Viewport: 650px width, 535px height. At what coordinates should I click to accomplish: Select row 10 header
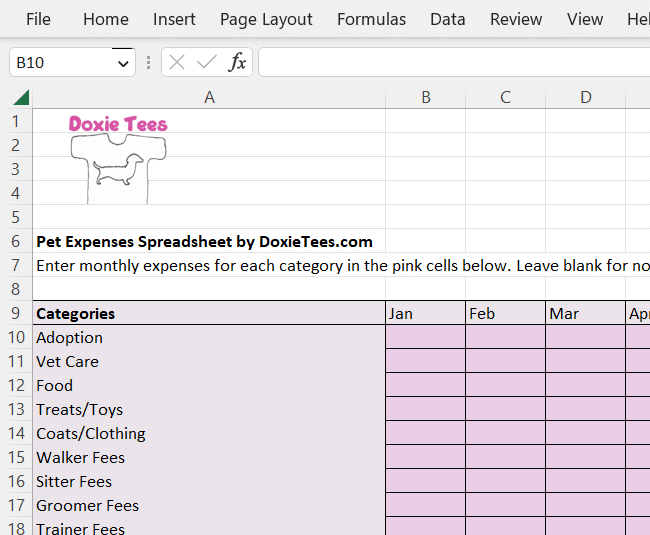tap(16, 337)
